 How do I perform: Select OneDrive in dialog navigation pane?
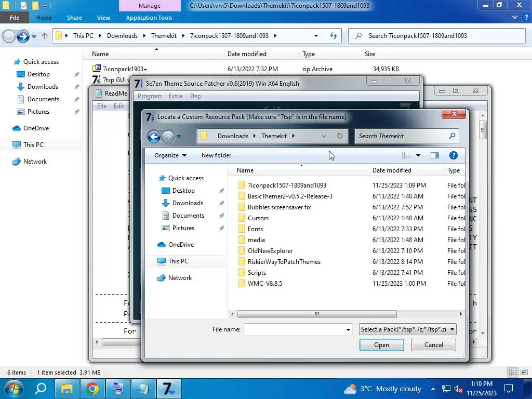tap(181, 245)
